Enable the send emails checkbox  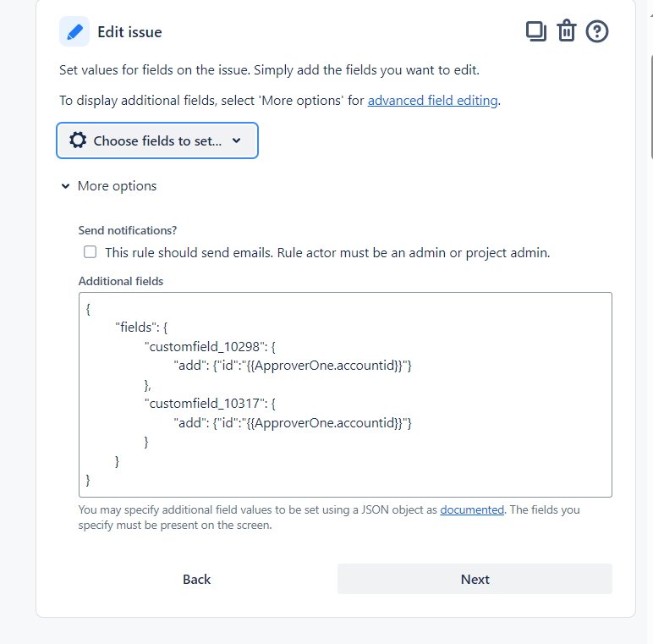(x=90, y=252)
